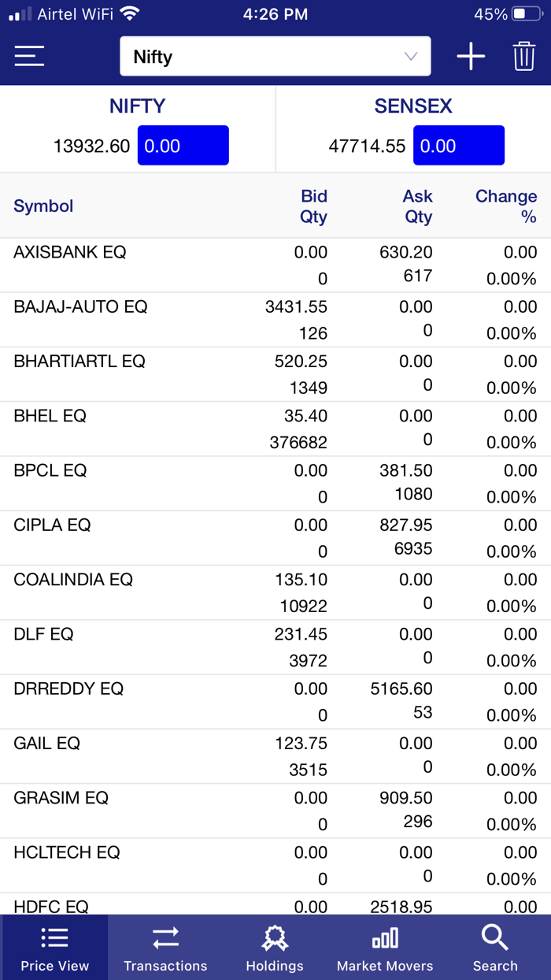Tap the blue NIFTY change badge
The image size is (551, 980).
(183, 145)
